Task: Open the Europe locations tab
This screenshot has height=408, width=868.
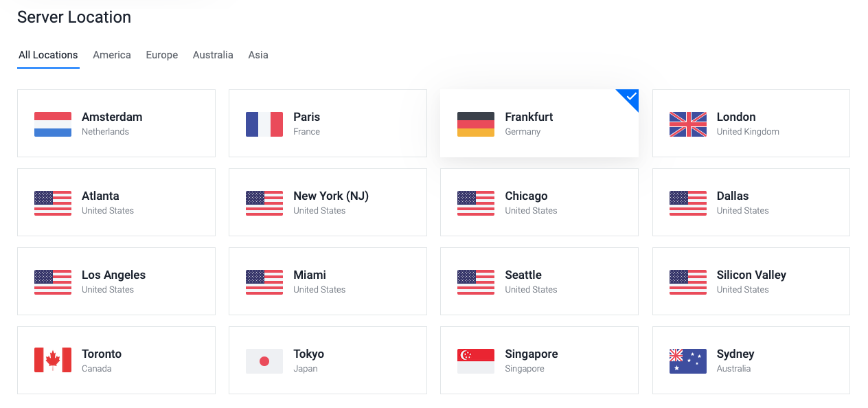Action: (x=162, y=55)
